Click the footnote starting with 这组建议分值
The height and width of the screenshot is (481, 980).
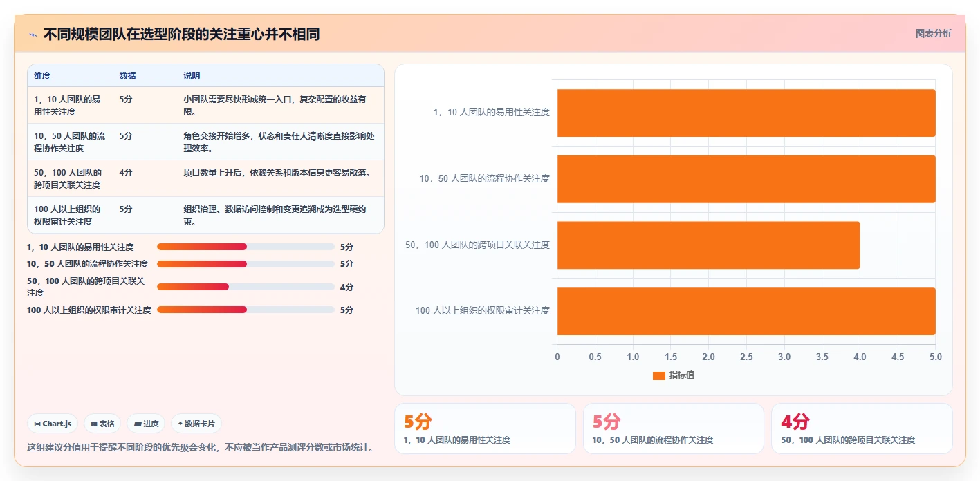(203, 447)
